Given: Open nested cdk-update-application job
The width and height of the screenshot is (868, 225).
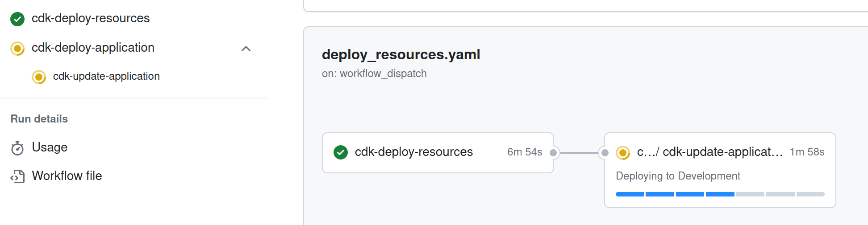Looking at the screenshot, I should click(x=106, y=76).
